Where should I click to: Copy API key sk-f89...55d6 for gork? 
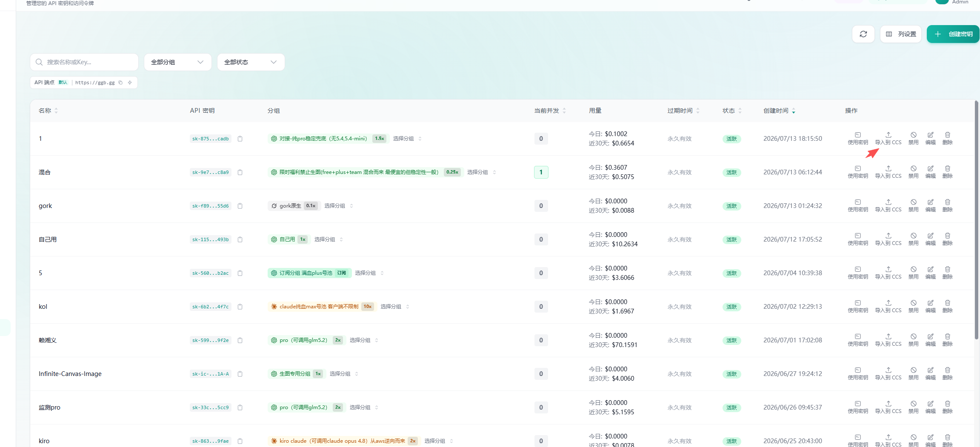click(240, 206)
